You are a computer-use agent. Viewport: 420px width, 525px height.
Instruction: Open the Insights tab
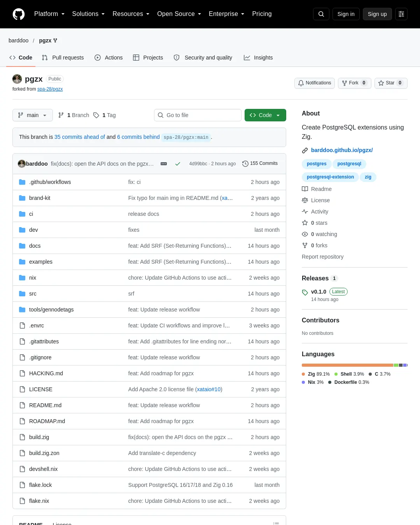point(258,58)
